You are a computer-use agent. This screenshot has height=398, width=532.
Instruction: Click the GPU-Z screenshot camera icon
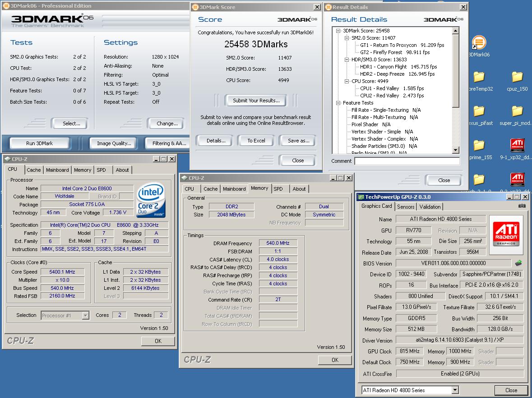pyautogui.click(x=522, y=206)
